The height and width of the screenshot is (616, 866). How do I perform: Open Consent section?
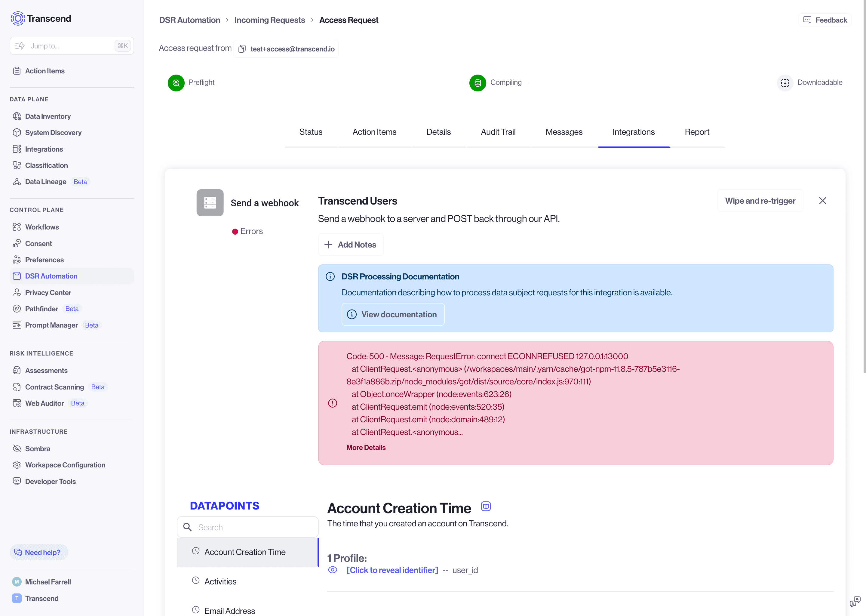pyautogui.click(x=38, y=244)
